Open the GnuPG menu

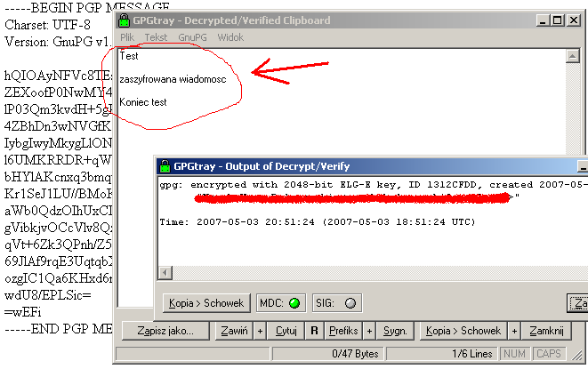192,37
